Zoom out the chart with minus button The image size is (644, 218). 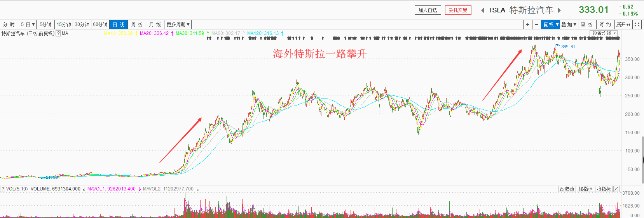coord(537,24)
